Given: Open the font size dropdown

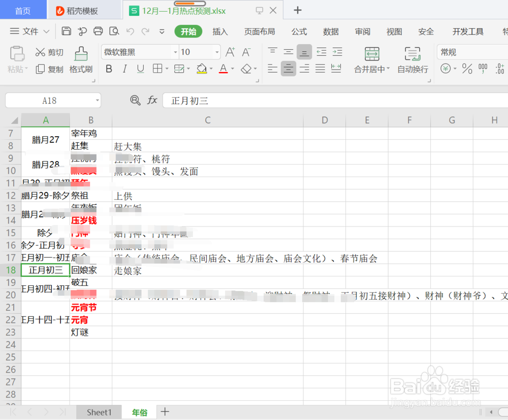Looking at the screenshot, I should [x=217, y=52].
